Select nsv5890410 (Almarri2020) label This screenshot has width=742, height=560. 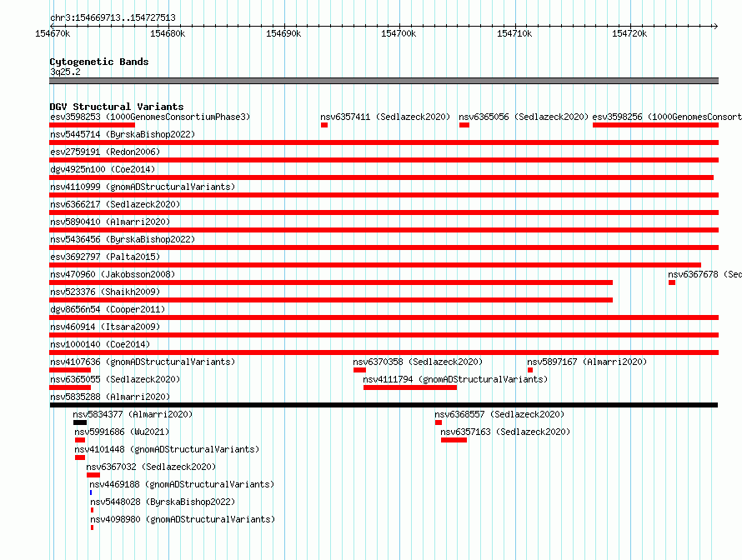click(110, 222)
